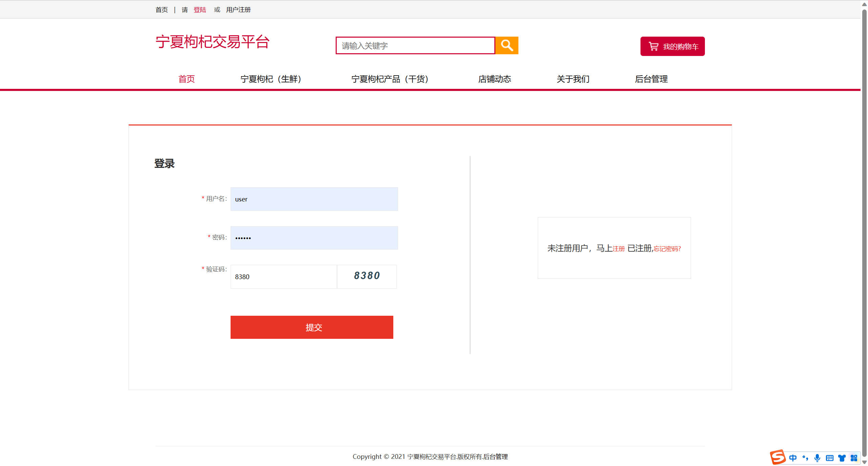Click the 注册 link for new users
Image resolution: width=868 pixels, height=466 pixels.
point(618,249)
